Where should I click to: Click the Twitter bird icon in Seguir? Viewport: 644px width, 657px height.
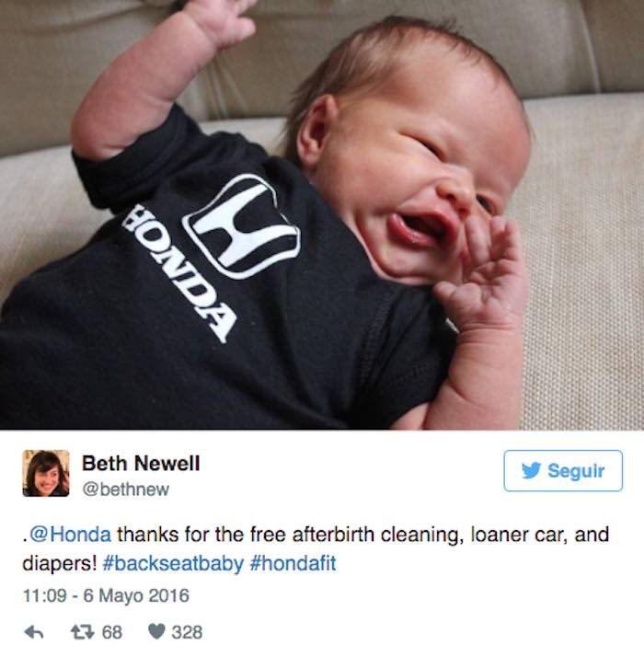point(531,471)
